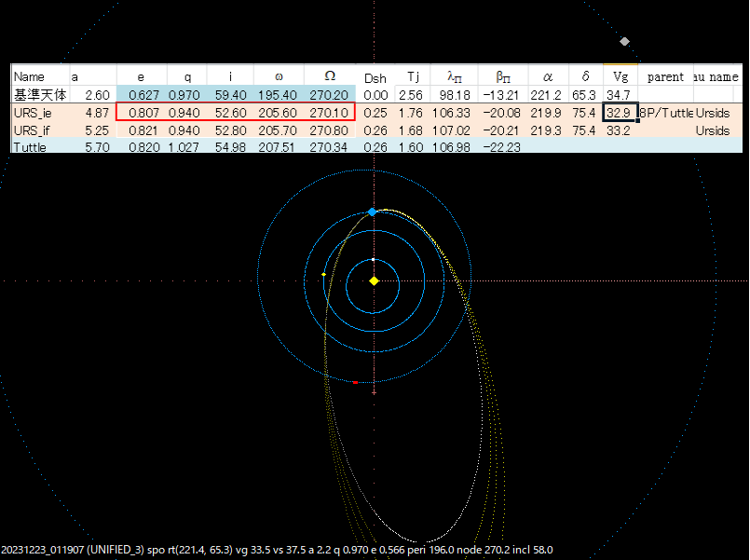The width and height of the screenshot is (750, 560).
Task: Select the red Mars position marker
Action: [x=356, y=382]
